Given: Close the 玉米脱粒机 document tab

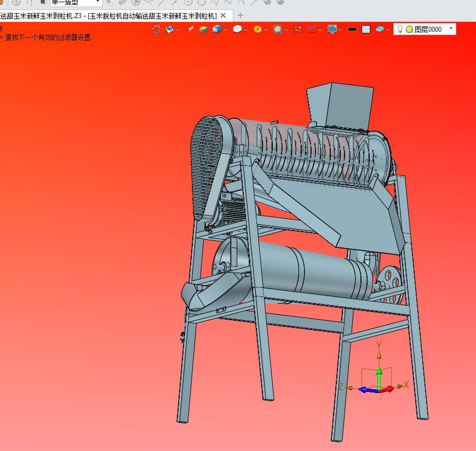Looking at the screenshot, I should click(223, 15).
